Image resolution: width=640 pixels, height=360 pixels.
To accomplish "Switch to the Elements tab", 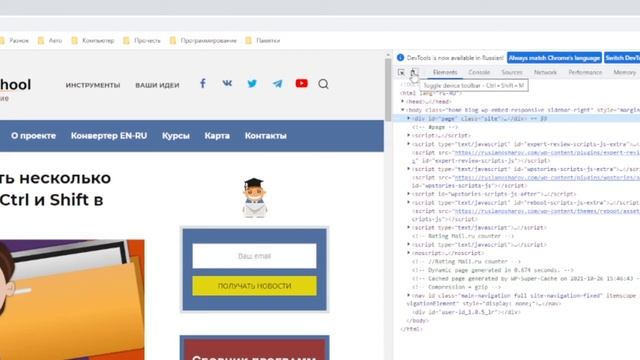I will 445,72.
